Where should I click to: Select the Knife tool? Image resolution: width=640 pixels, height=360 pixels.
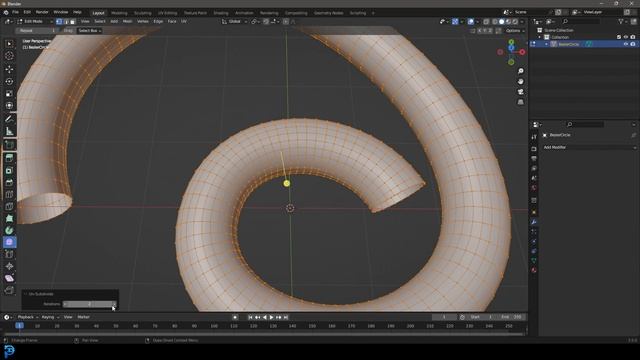click(x=9, y=207)
